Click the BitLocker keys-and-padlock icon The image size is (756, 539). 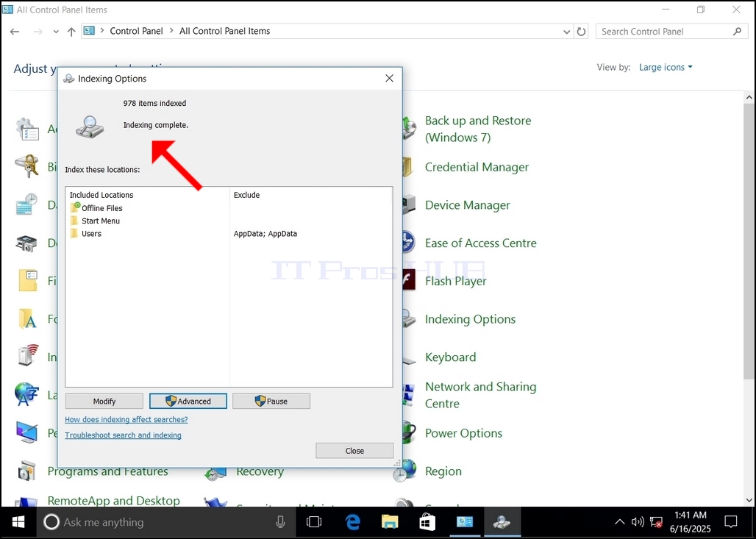click(x=26, y=166)
